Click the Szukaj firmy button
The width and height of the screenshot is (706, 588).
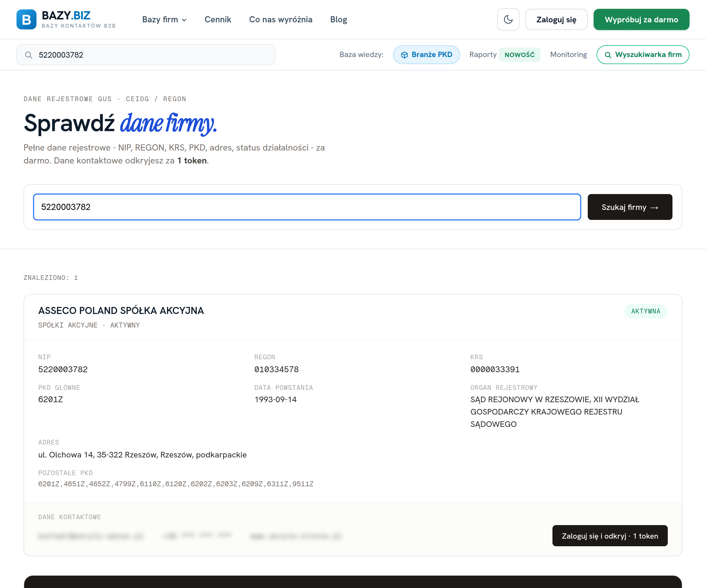coord(630,207)
